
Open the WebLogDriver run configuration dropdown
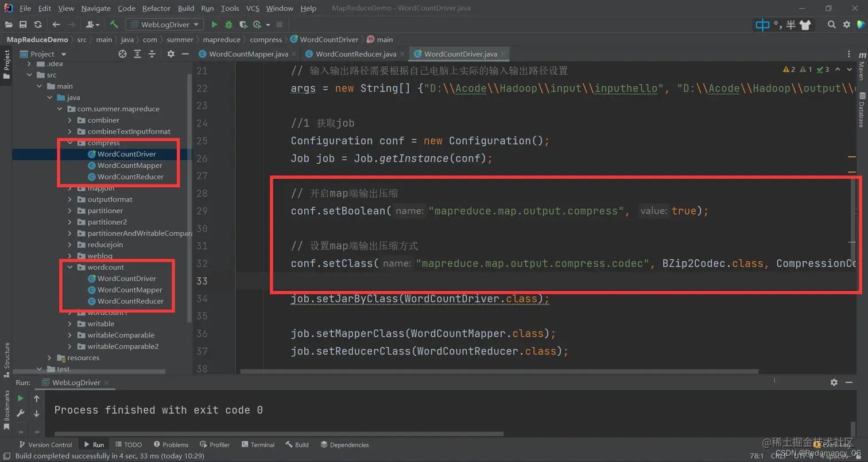click(165, 25)
